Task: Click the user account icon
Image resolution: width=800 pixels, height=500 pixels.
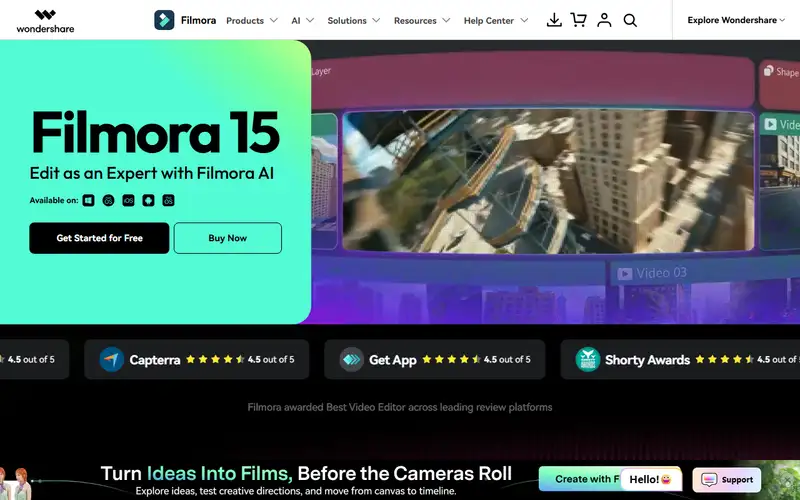Action: tap(604, 20)
